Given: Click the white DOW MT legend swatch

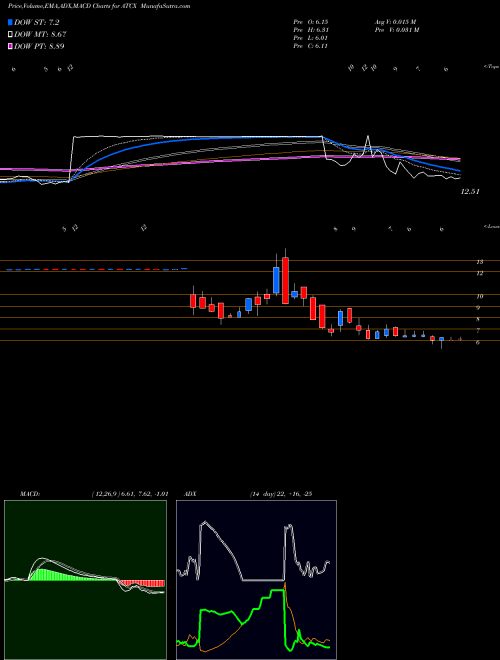Looking at the screenshot, I should pyautogui.click(x=10, y=34).
